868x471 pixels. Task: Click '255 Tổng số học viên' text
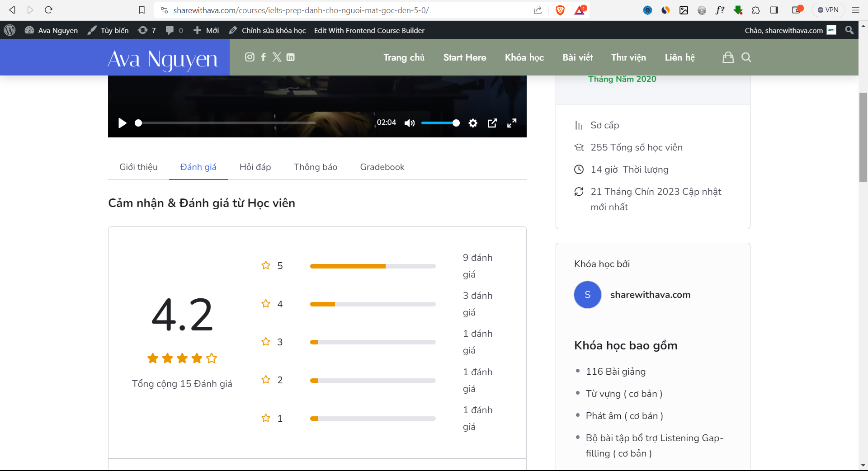tap(637, 147)
